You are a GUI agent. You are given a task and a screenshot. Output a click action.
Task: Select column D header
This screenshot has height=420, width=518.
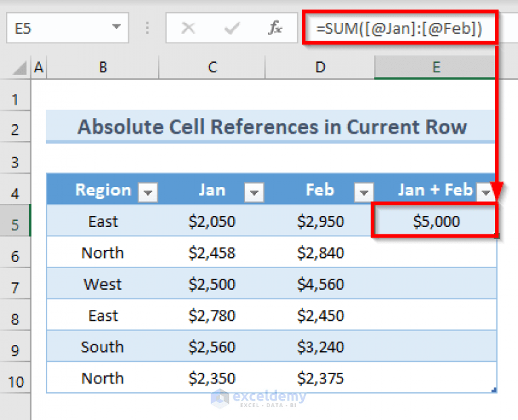point(320,68)
